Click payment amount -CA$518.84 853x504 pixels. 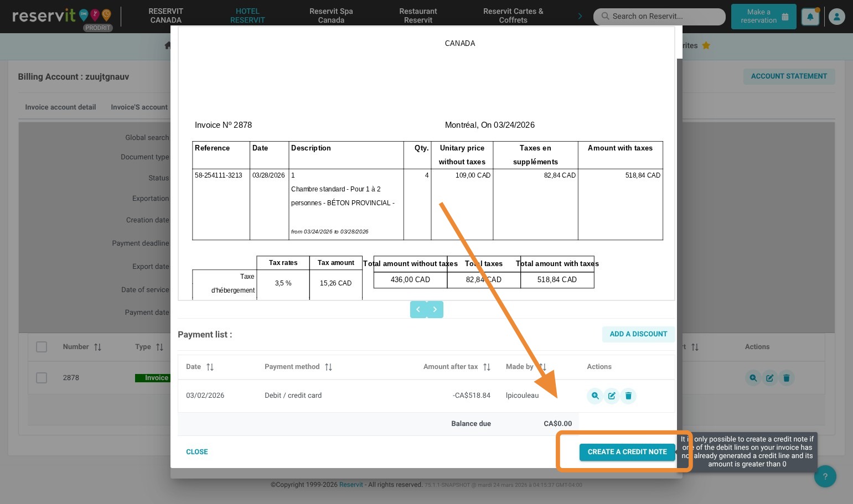471,396
